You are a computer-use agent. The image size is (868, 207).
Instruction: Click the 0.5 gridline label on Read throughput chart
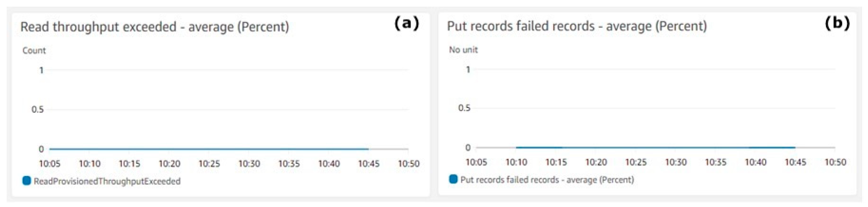37,109
